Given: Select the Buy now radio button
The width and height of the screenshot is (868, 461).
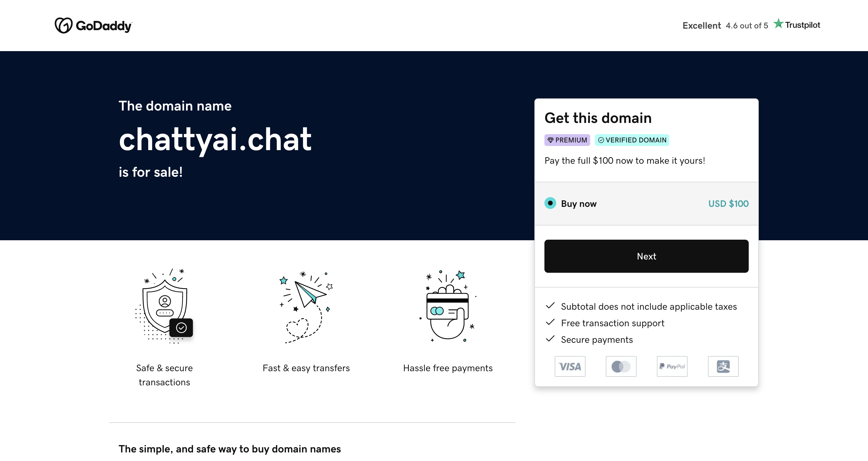Looking at the screenshot, I should (550, 203).
